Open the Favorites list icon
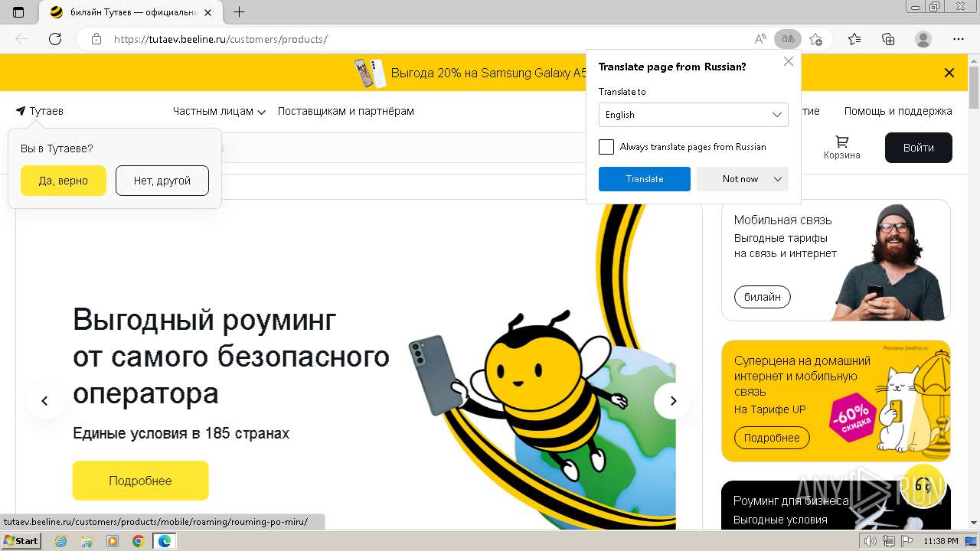This screenshot has height=551, width=980. click(x=854, y=39)
